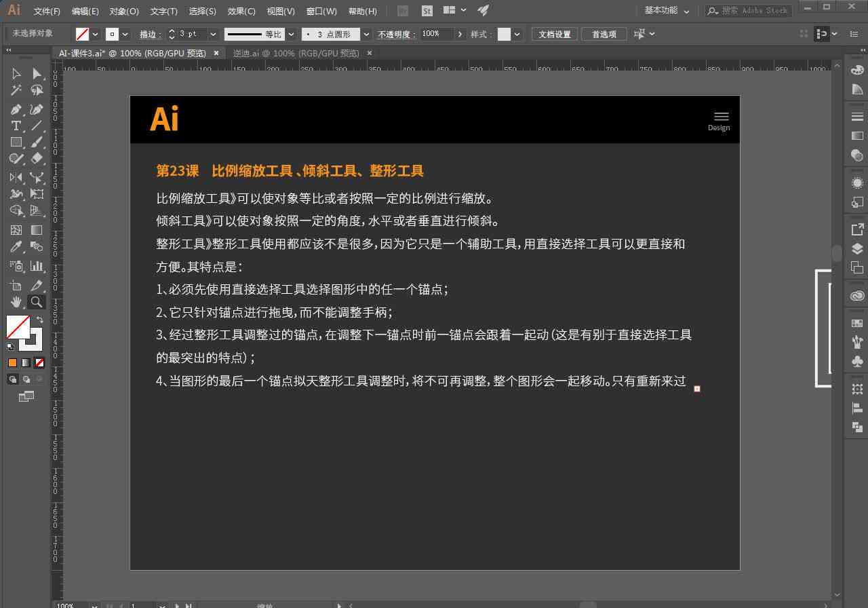Select the Rectangle tool
The height and width of the screenshot is (608, 868).
pyautogui.click(x=16, y=142)
